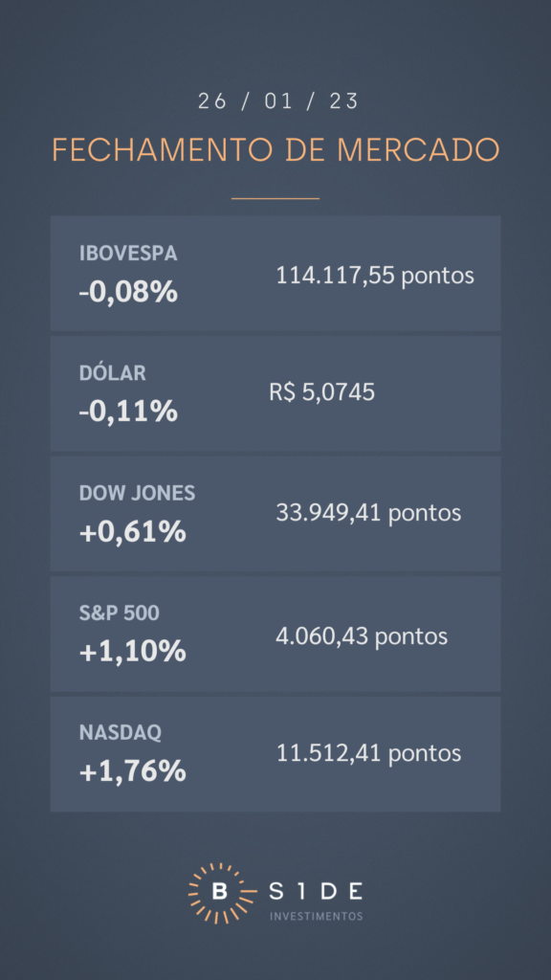The image size is (551, 980).
Task: Click the FECHAMENTO DE MERCADO heading
Action: click(275, 150)
